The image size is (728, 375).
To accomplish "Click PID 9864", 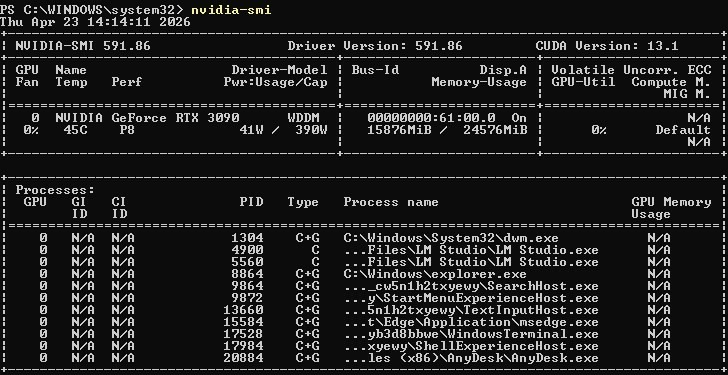I will [x=247, y=286].
